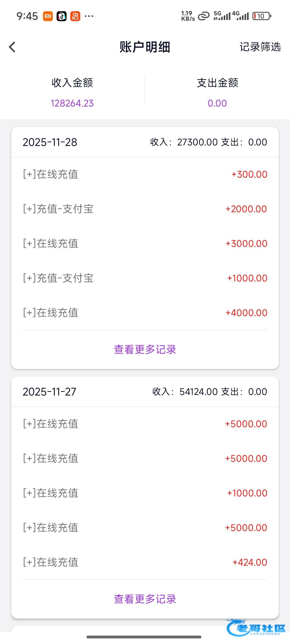Tap the TikTok notification icon in status bar
The width and height of the screenshot is (290, 644).
(x=61, y=16)
